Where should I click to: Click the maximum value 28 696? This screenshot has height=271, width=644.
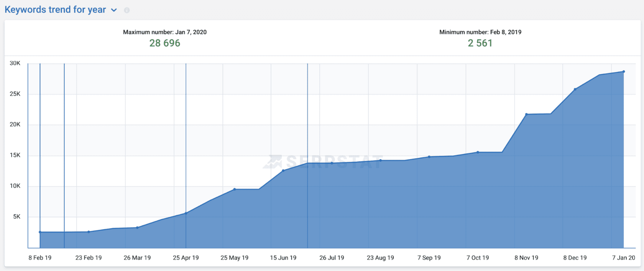point(165,43)
